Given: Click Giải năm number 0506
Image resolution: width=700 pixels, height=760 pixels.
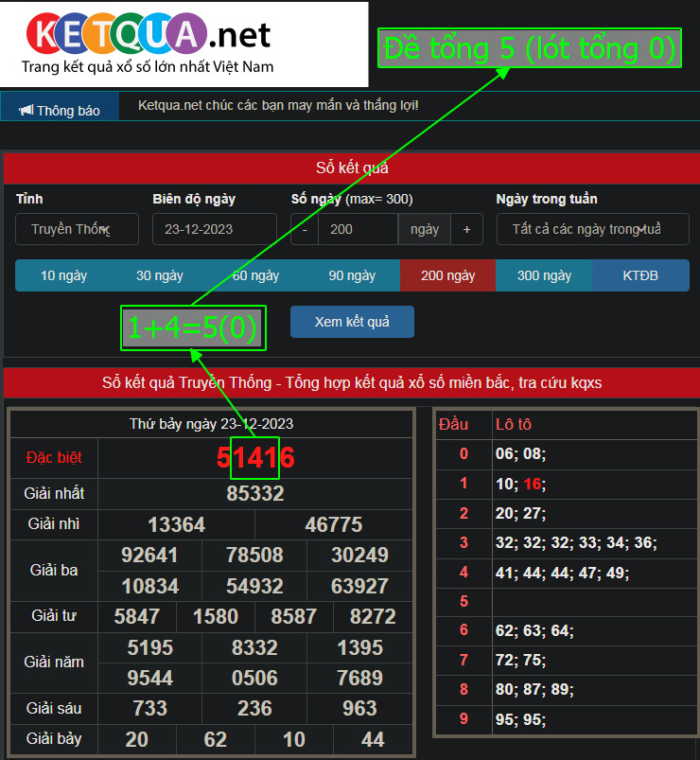Looking at the screenshot, I should [254, 678].
